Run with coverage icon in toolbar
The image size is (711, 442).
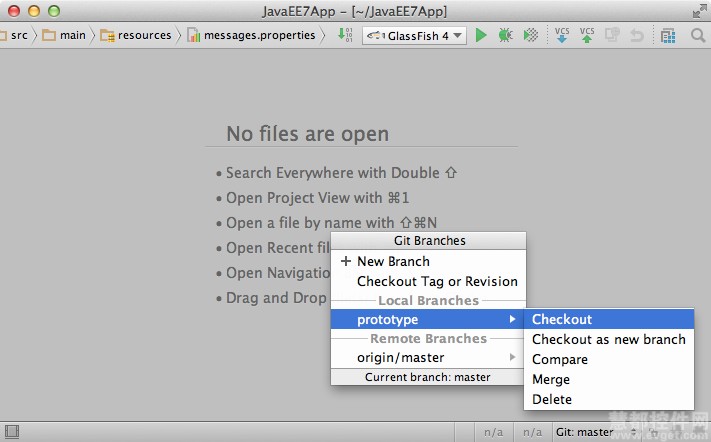pyautogui.click(x=531, y=35)
